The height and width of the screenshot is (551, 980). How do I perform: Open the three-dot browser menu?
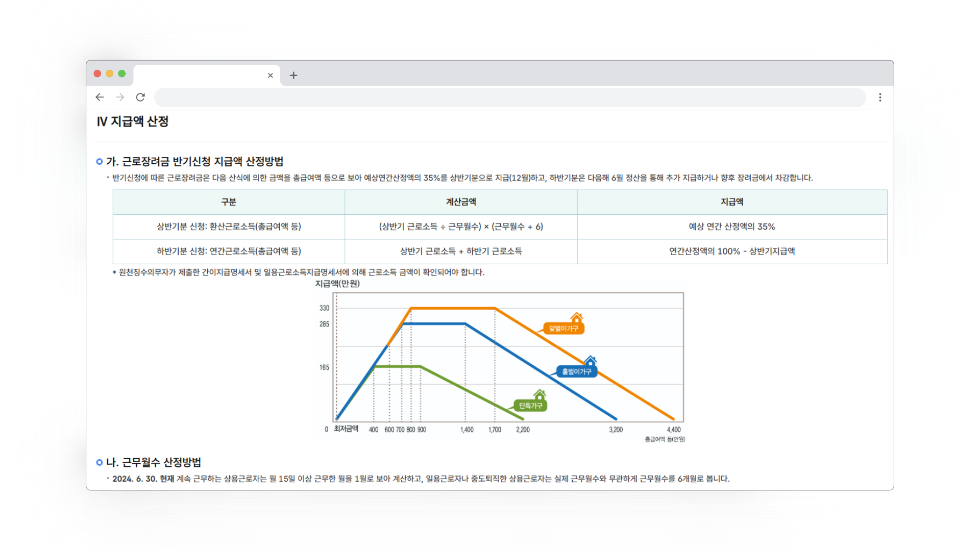click(x=880, y=97)
